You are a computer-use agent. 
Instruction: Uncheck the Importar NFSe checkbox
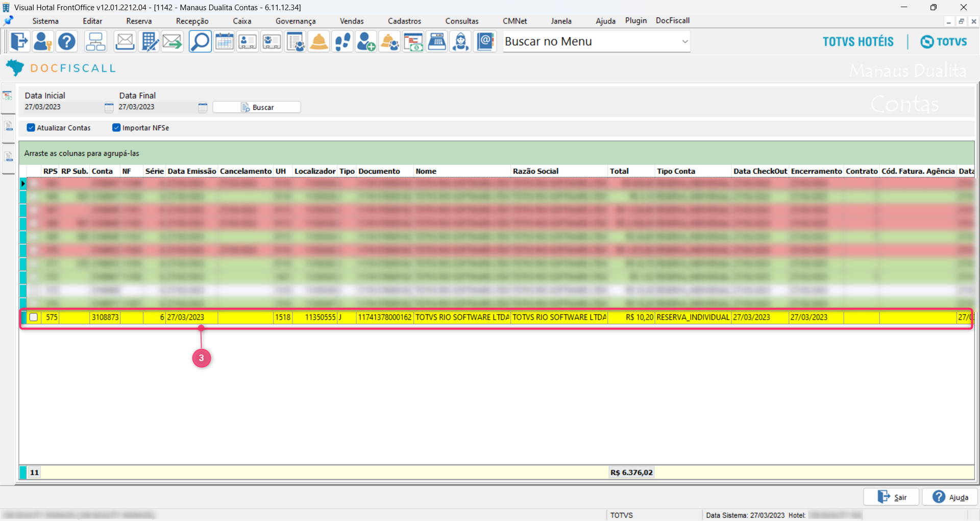[x=116, y=128]
